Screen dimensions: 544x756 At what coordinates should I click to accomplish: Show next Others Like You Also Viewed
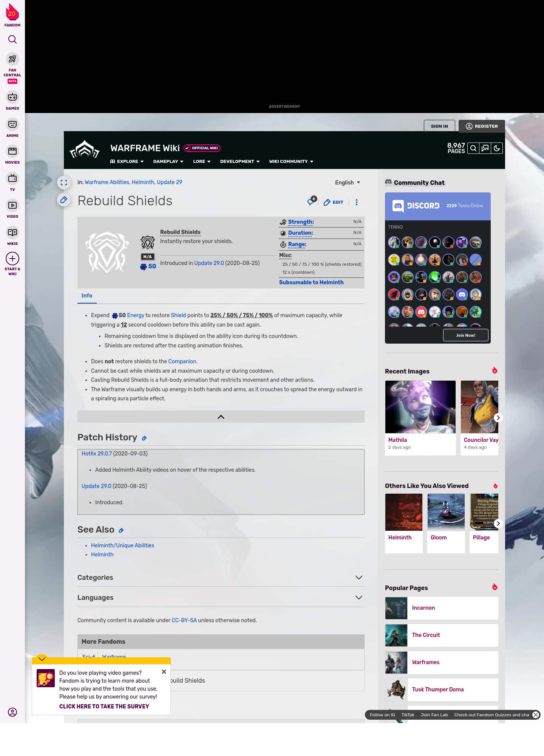[x=498, y=524]
